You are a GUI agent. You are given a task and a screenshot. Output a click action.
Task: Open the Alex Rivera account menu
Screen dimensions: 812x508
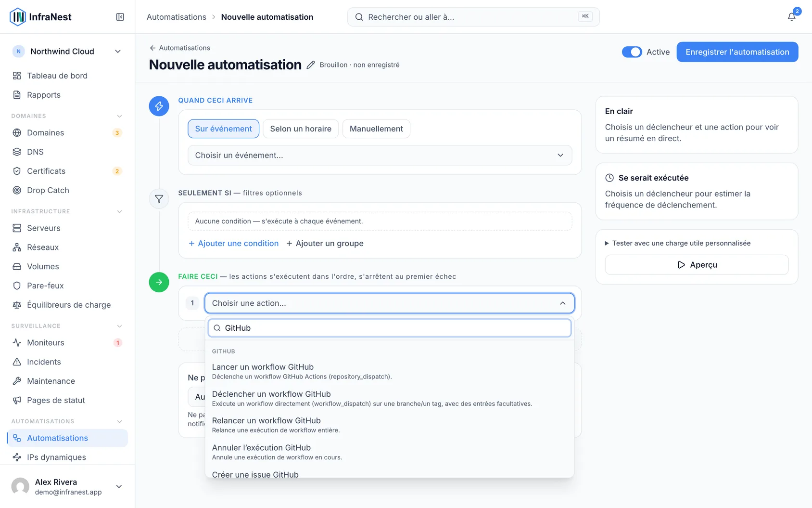pos(67,486)
